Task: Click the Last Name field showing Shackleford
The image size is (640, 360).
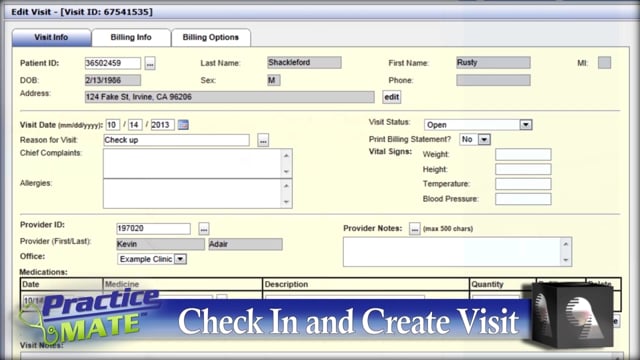Action: pyautogui.click(x=304, y=62)
